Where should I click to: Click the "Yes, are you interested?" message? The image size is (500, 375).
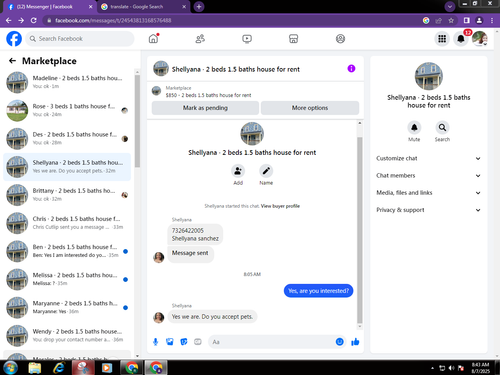point(318,291)
